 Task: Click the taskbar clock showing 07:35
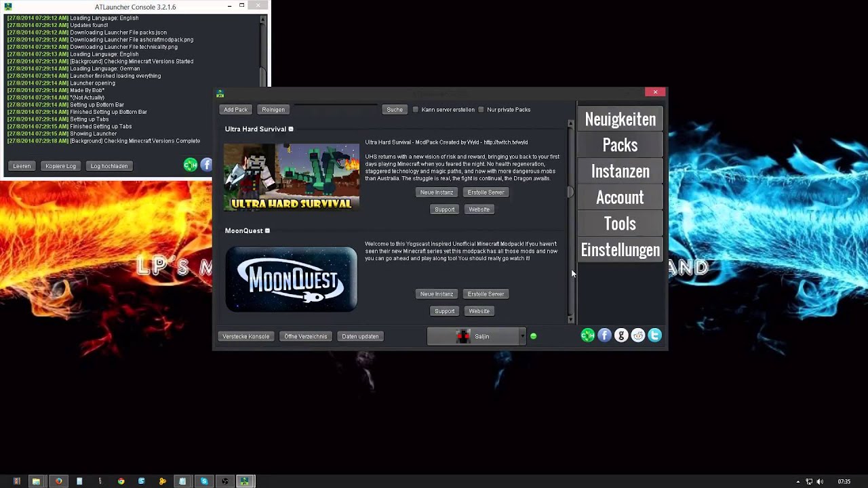pyautogui.click(x=844, y=482)
